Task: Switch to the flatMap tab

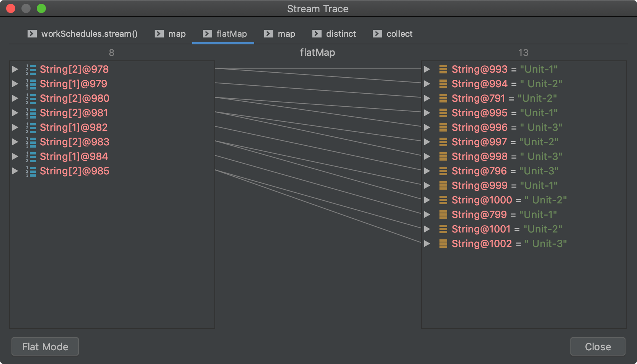Action: coord(231,34)
